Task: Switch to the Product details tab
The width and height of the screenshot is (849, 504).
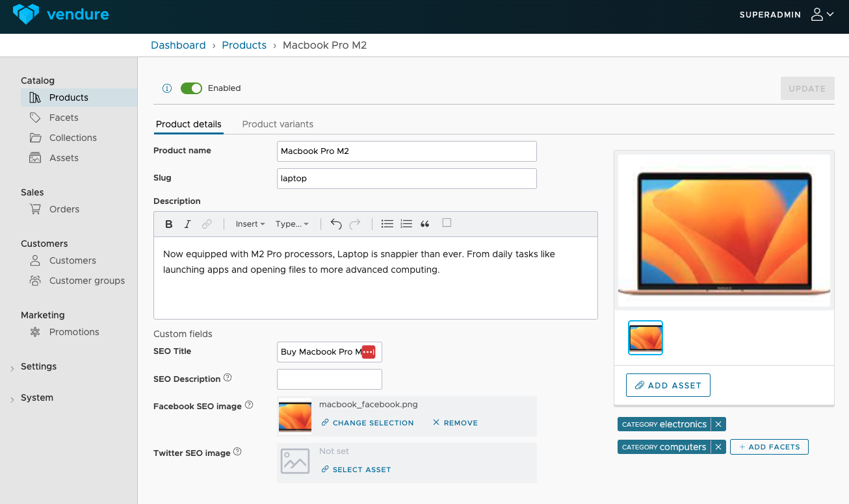Action: pos(189,124)
